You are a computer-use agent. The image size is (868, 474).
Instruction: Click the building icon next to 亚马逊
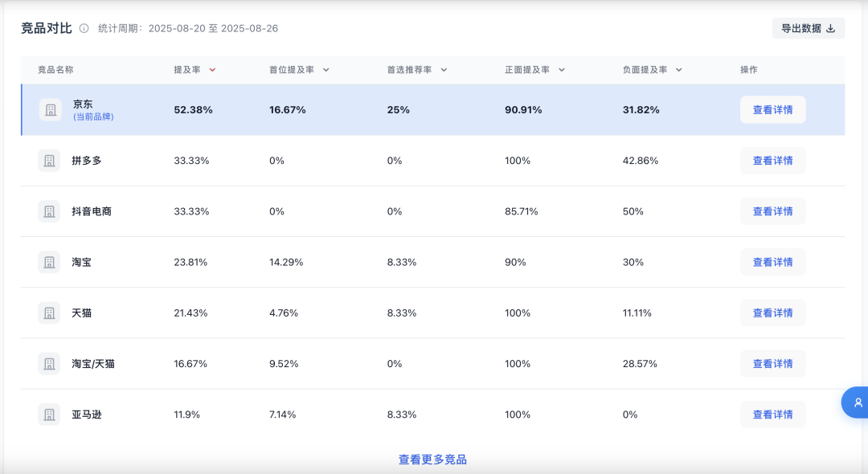pyautogui.click(x=49, y=415)
